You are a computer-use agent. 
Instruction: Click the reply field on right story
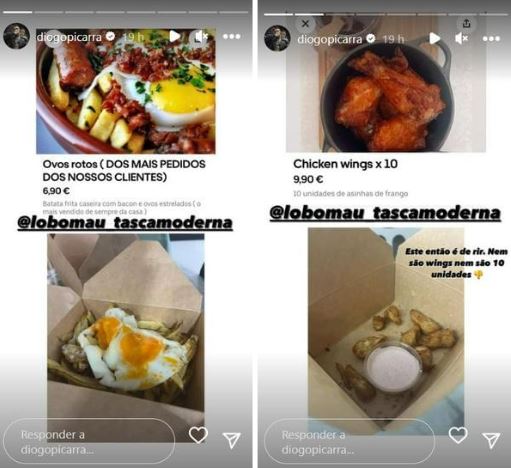(x=349, y=441)
